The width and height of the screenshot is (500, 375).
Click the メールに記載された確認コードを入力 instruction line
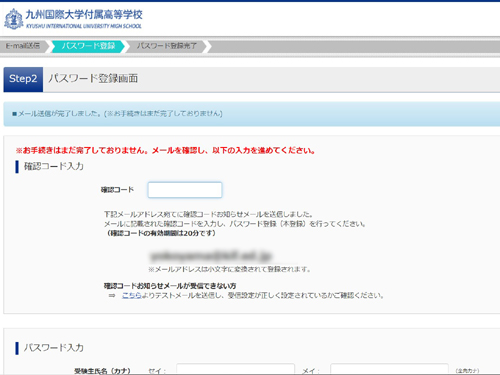click(235, 224)
